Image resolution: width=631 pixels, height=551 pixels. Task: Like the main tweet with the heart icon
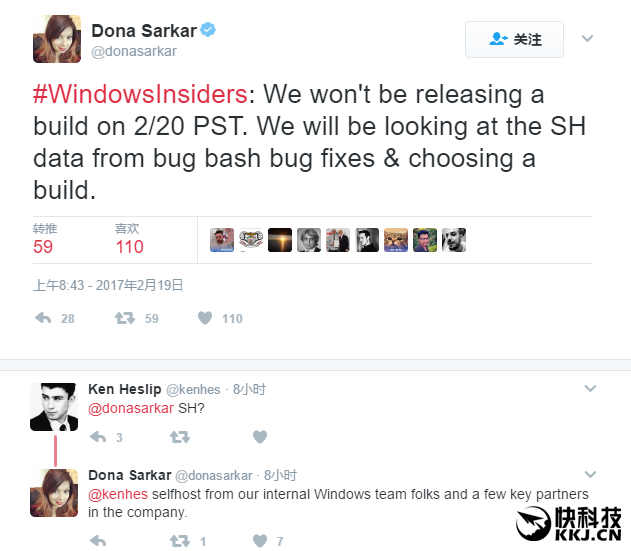point(205,318)
